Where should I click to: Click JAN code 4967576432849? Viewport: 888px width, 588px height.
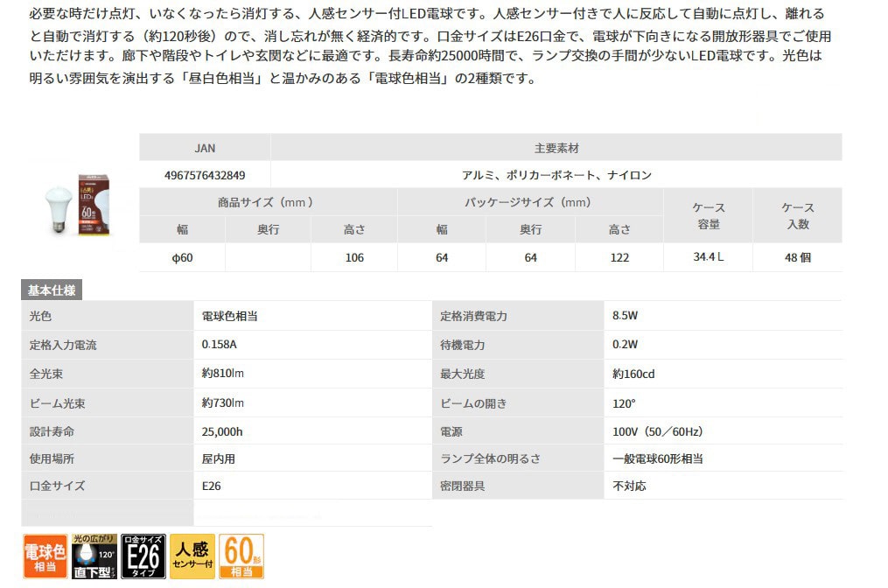[205, 175]
